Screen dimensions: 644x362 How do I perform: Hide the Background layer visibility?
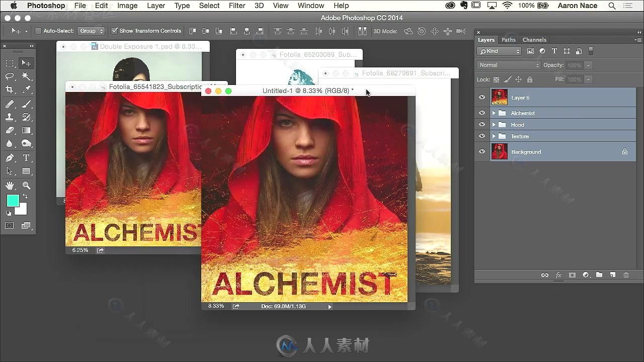(x=482, y=152)
